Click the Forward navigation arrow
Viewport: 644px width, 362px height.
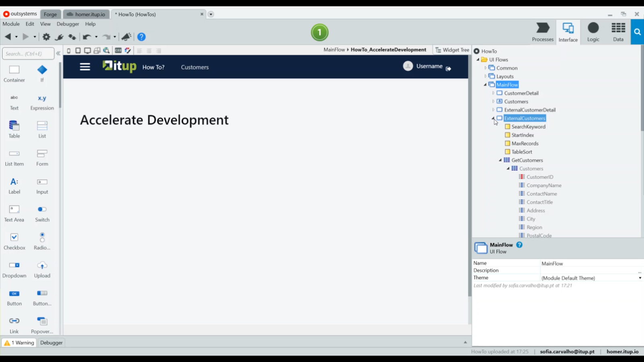pyautogui.click(x=25, y=37)
